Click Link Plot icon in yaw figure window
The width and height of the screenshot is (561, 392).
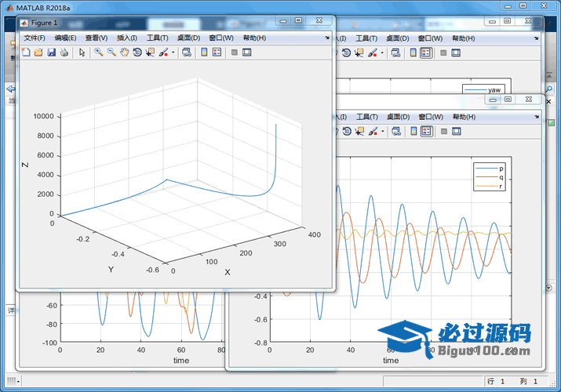point(395,53)
